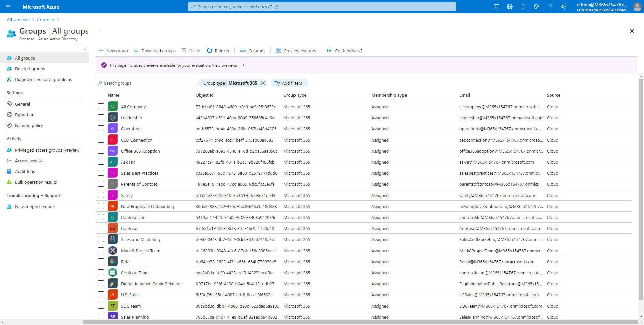Click the Refresh toolbar button
This screenshot has width=644, height=325.
click(x=218, y=51)
